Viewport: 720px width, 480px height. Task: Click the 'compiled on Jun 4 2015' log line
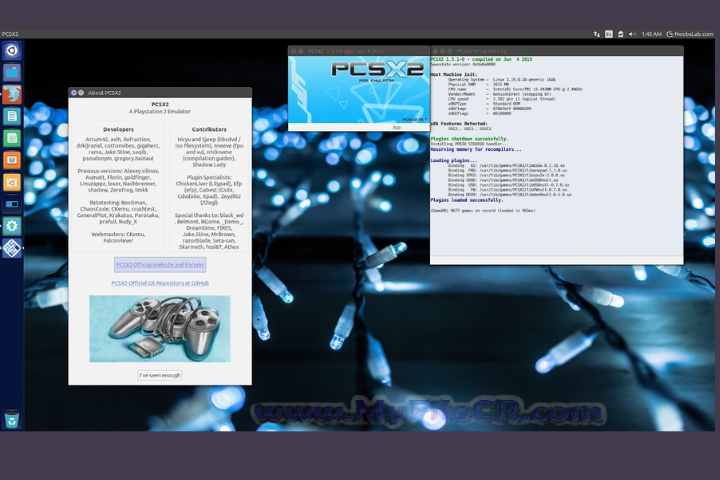[481, 59]
